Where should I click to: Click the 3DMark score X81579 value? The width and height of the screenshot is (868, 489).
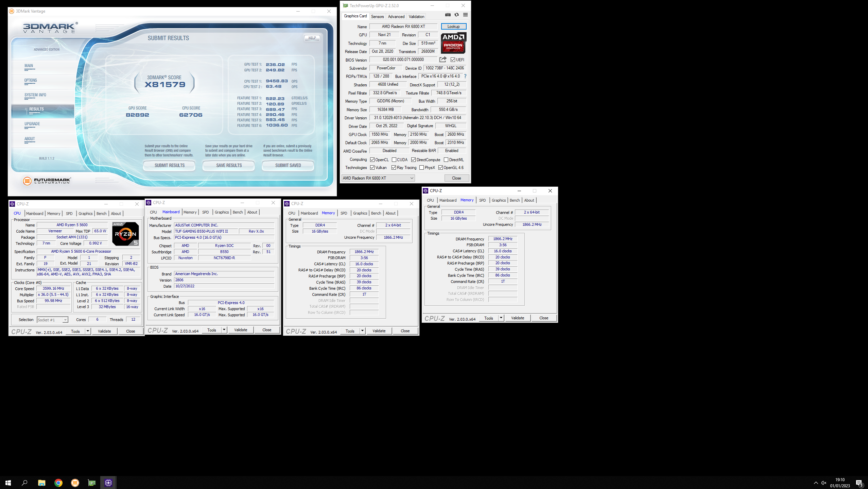pyautogui.click(x=165, y=85)
